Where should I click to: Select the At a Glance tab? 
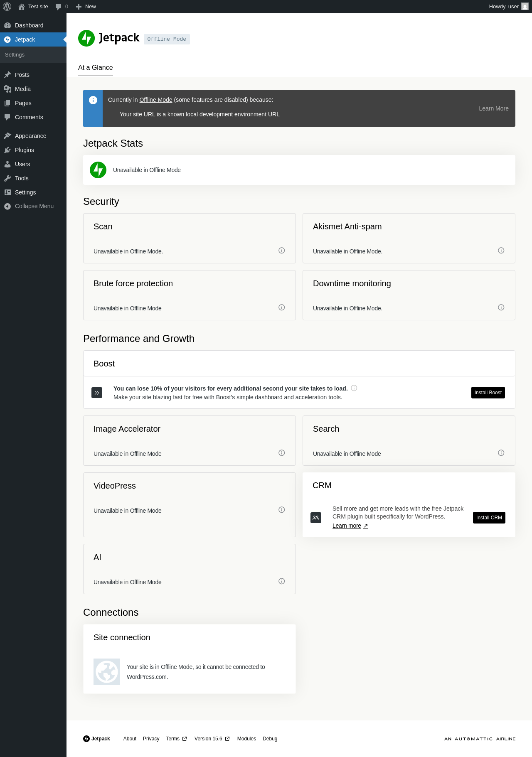coord(96,68)
